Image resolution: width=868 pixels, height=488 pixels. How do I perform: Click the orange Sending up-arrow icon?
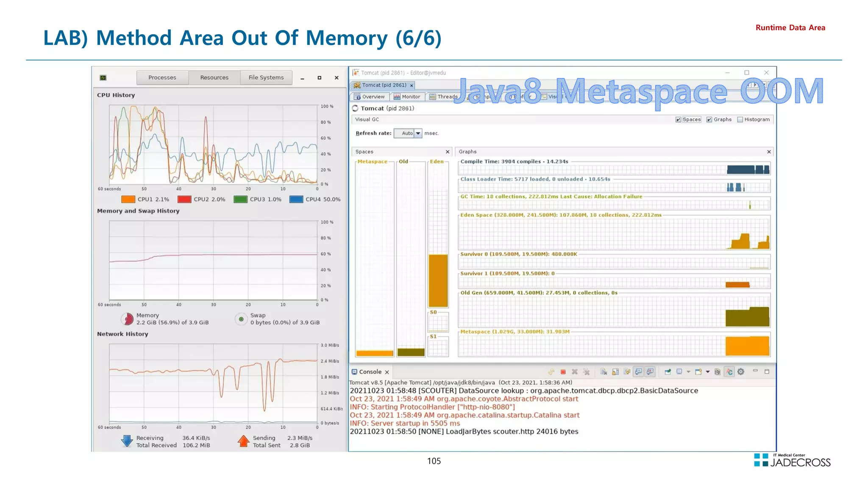click(x=244, y=441)
